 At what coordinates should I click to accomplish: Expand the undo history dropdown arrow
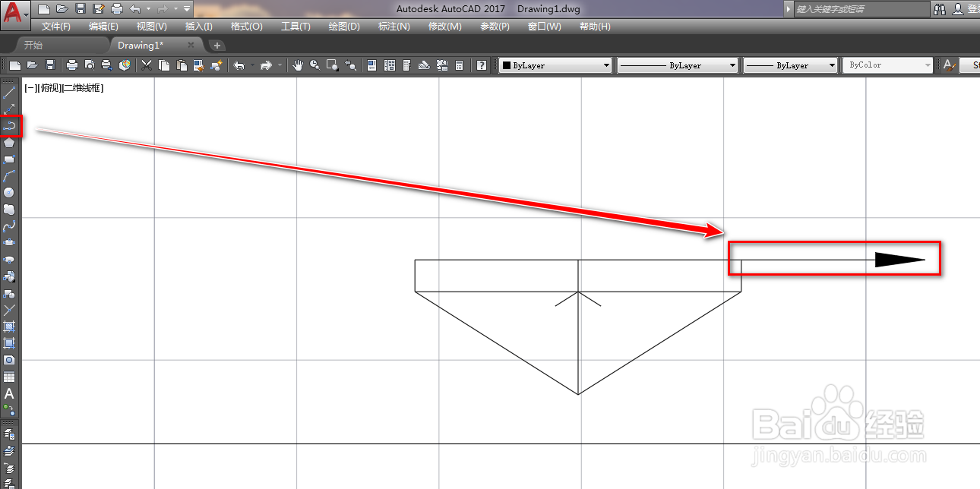click(x=147, y=9)
